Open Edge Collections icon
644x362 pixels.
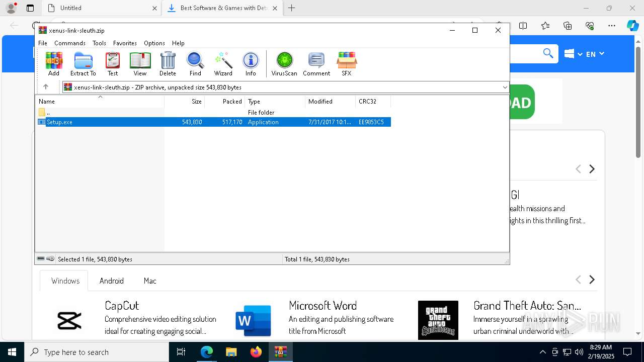pos(568,26)
